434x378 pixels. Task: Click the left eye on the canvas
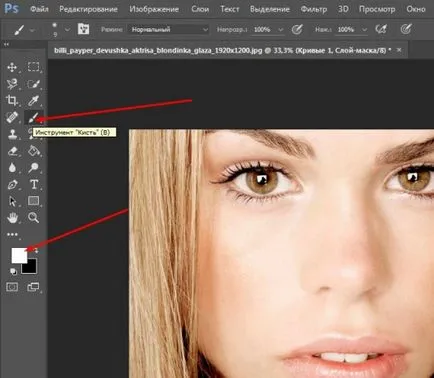tap(262, 182)
